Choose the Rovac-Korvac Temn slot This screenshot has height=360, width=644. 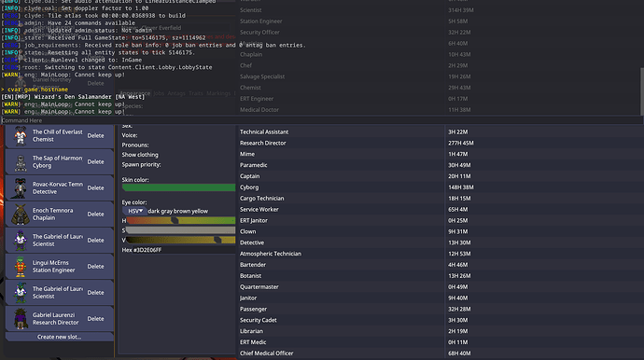pos(59,188)
